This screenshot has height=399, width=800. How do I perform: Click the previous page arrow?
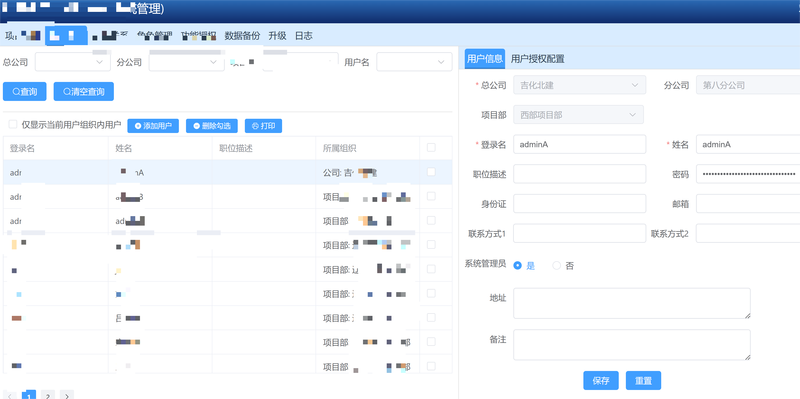coord(11,395)
